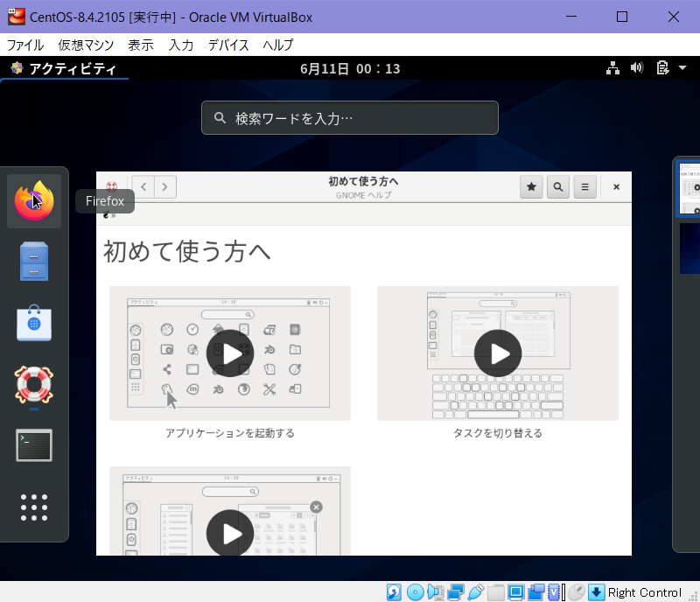Open the Files application from the dock

(33, 262)
